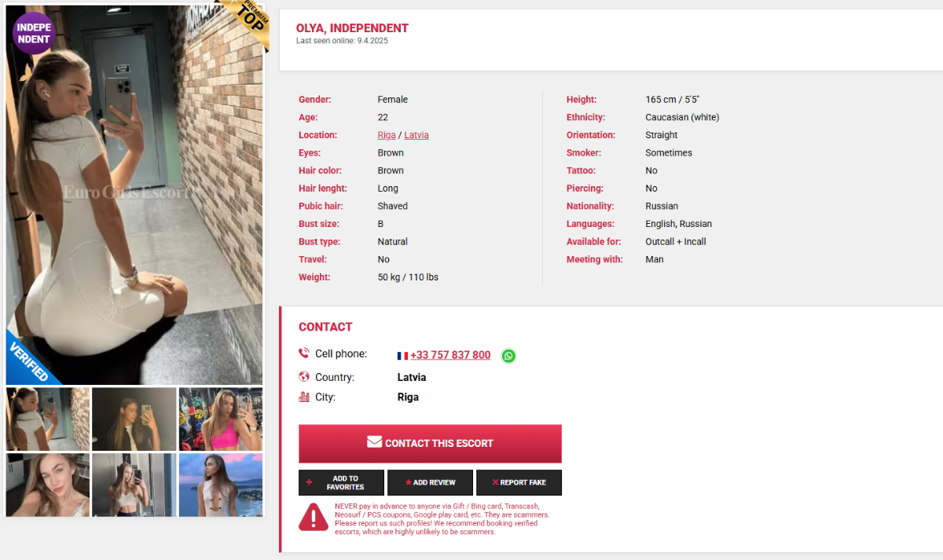Open the Riga location link
This screenshot has width=943, height=560.
(x=387, y=135)
